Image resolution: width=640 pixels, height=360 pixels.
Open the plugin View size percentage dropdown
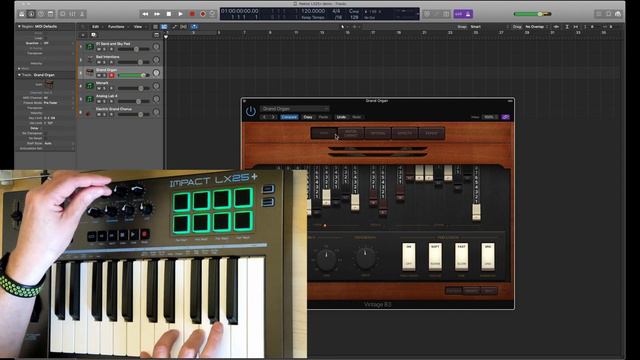point(489,117)
